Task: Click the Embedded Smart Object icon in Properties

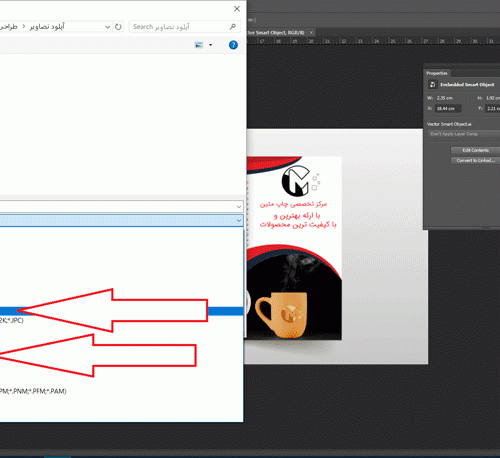Action: (432, 84)
